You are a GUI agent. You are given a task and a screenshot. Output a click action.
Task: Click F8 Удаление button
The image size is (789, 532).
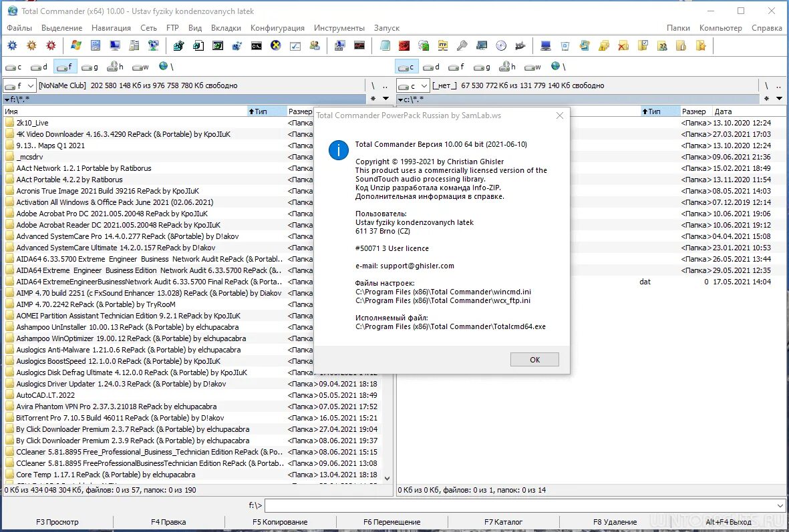click(615, 522)
